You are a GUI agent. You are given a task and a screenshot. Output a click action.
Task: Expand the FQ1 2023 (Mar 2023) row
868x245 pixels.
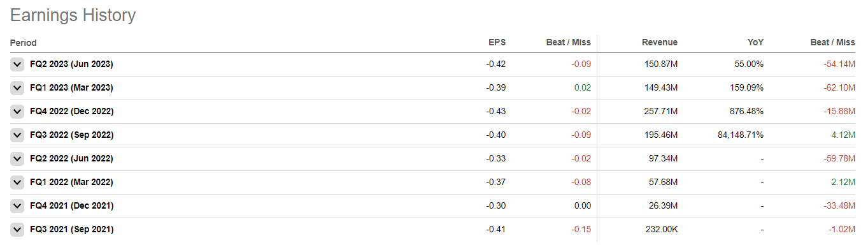pos(17,87)
